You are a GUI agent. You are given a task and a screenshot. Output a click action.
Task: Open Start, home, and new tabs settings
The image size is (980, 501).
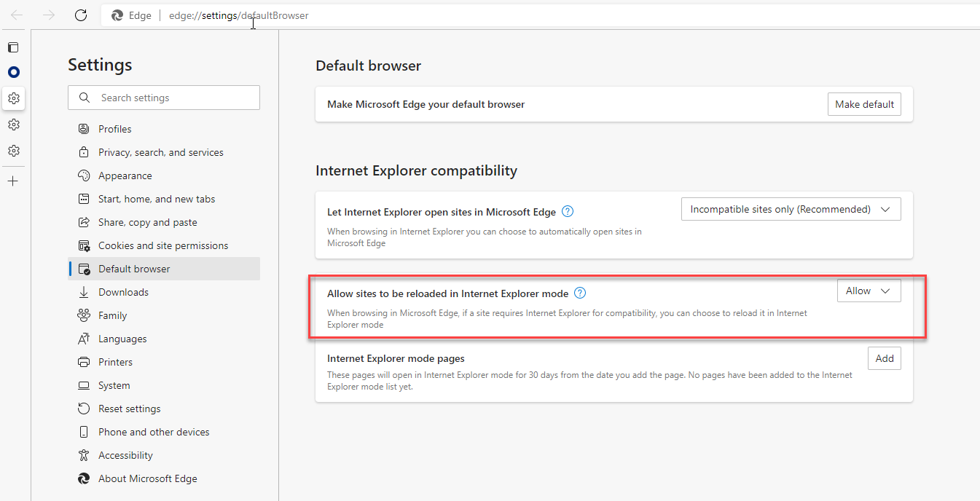tap(164, 199)
